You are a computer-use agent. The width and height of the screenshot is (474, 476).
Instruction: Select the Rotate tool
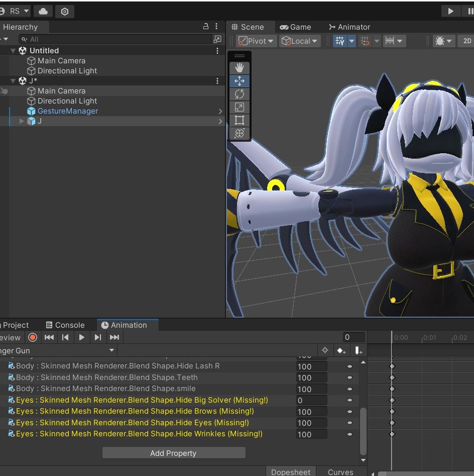click(240, 94)
